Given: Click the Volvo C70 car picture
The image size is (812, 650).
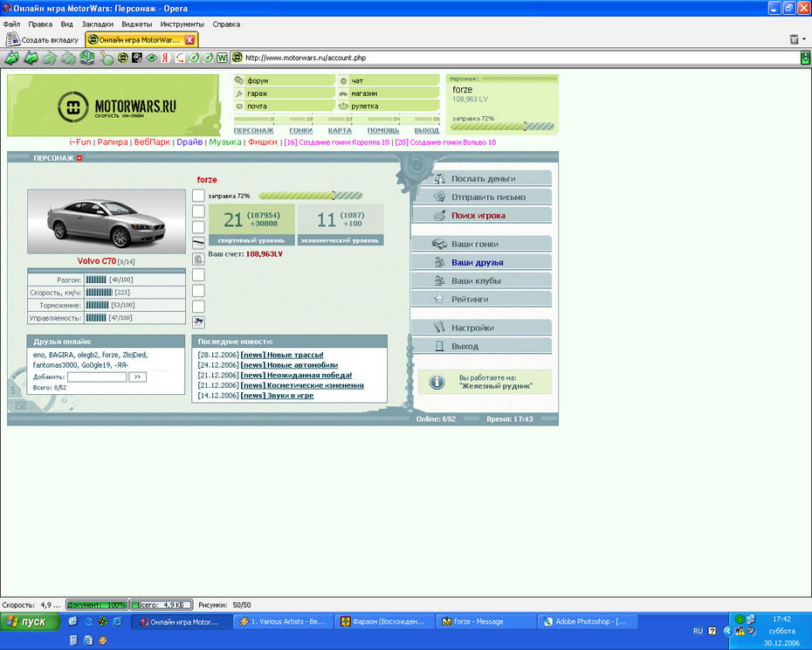Looking at the screenshot, I should [107, 222].
